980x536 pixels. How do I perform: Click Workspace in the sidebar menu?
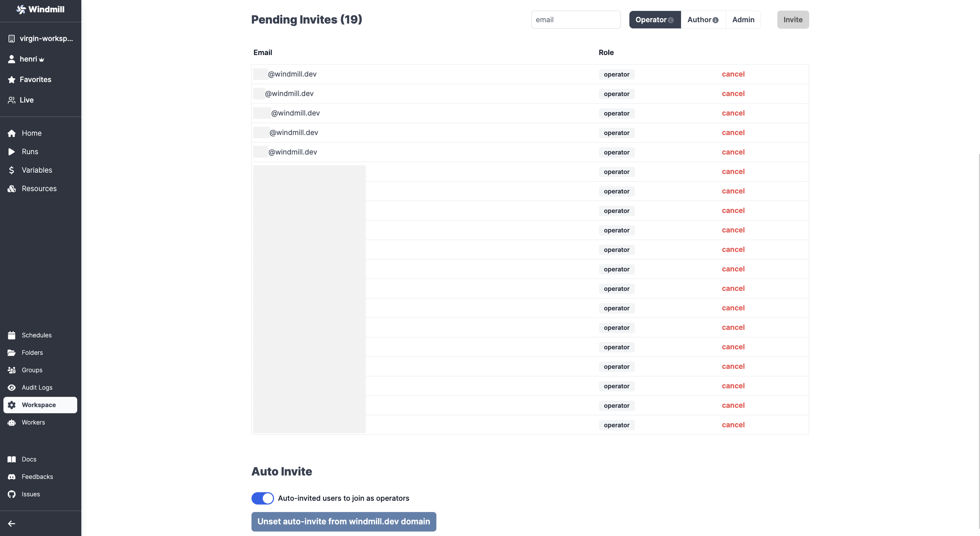tap(38, 405)
